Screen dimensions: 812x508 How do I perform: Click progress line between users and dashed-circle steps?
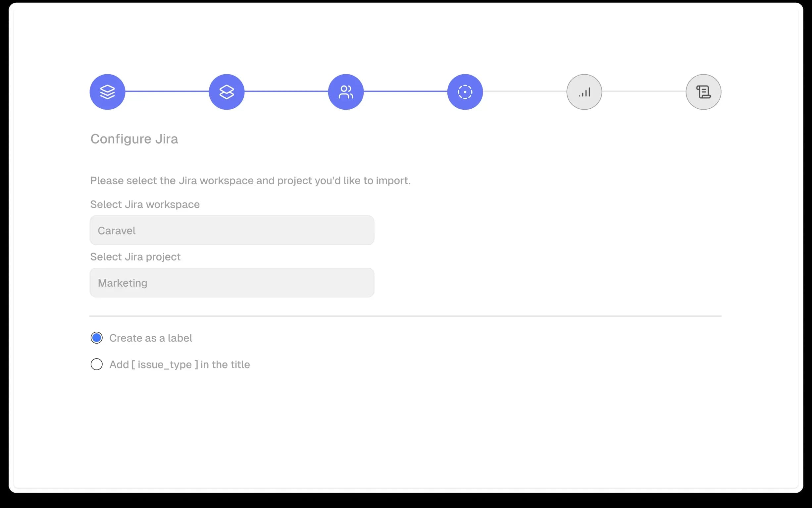405,91
